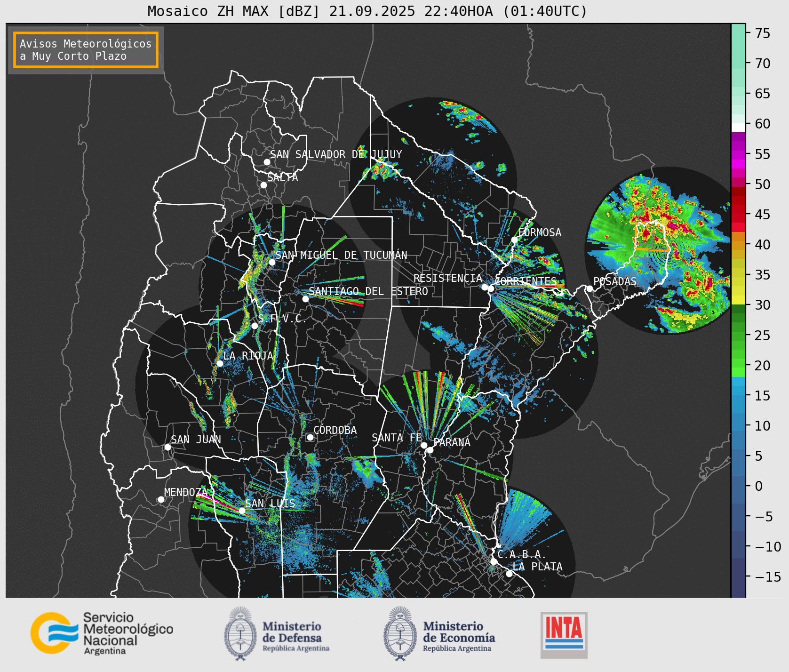Select the San Juan city marker dot
This screenshot has height=672, width=789.
coord(167,447)
